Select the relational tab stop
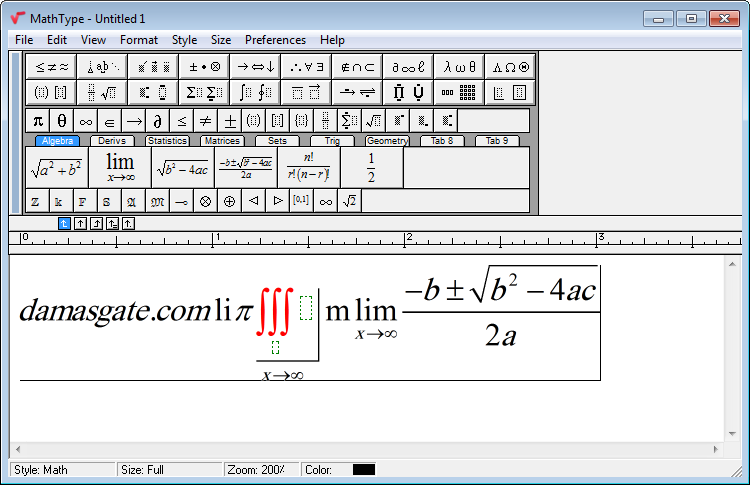 point(112,223)
